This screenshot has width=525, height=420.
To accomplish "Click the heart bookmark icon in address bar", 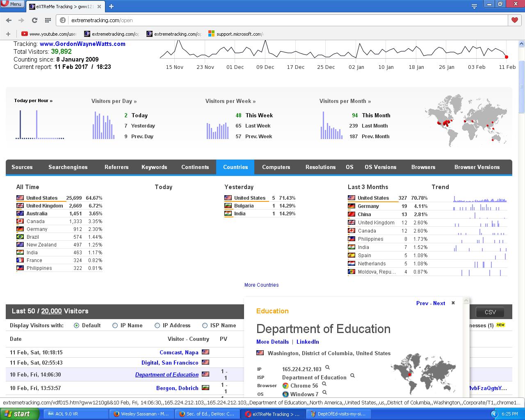I will point(514,20).
